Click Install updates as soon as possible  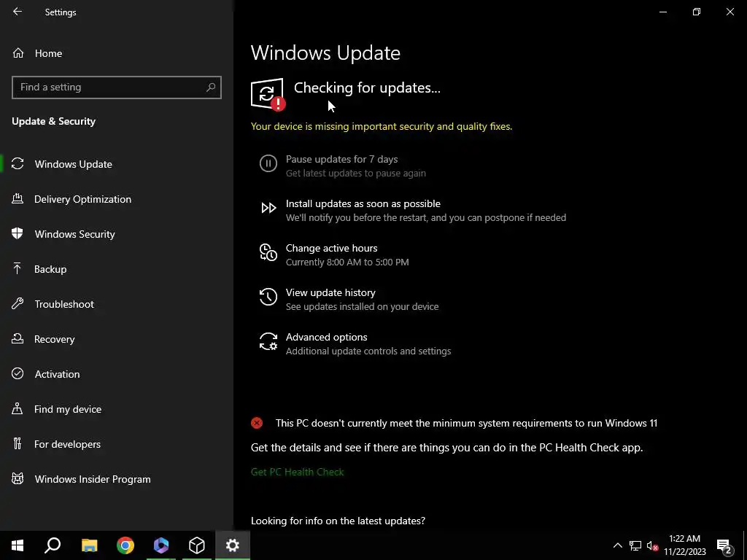tap(412, 211)
